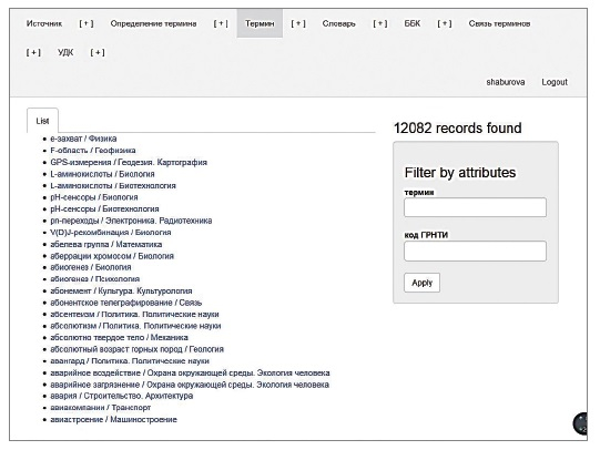The width and height of the screenshot is (600, 450).
Task: Log out using the Logout link
Action: tap(554, 82)
